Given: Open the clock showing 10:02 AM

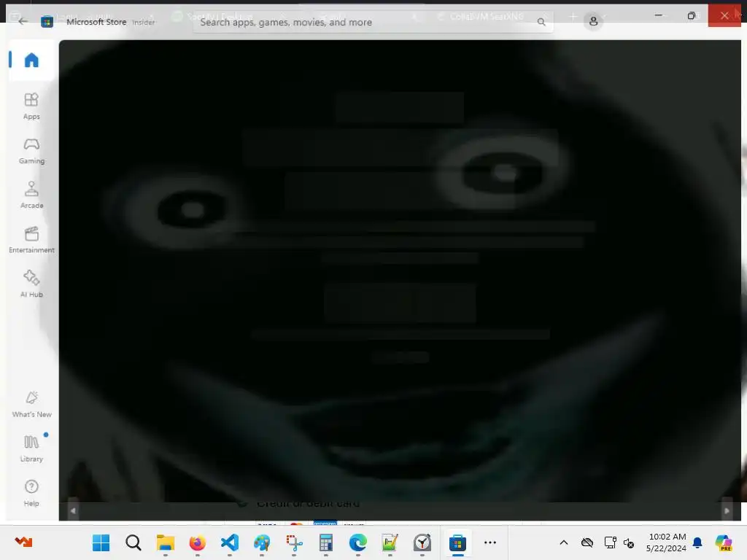Looking at the screenshot, I should 666,542.
